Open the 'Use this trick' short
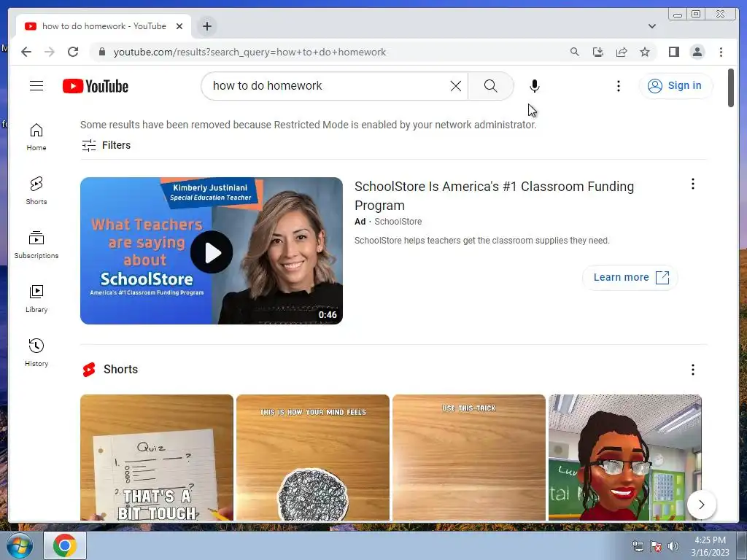This screenshot has width=747, height=560. tap(469, 457)
